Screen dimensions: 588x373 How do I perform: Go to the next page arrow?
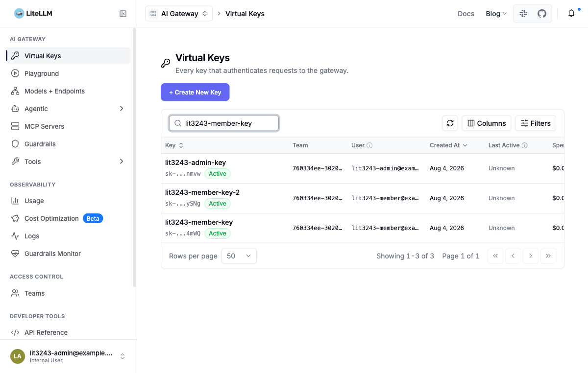(x=531, y=256)
